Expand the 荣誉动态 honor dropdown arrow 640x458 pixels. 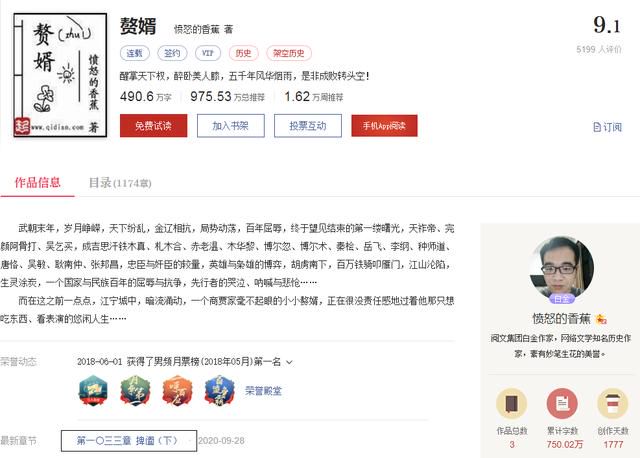click(x=289, y=362)
